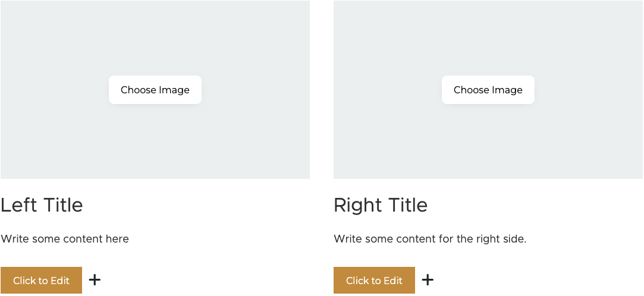This screenshot has width=644, height=296.
Task: Click the right Choose Image button
Action: [488, 90]
